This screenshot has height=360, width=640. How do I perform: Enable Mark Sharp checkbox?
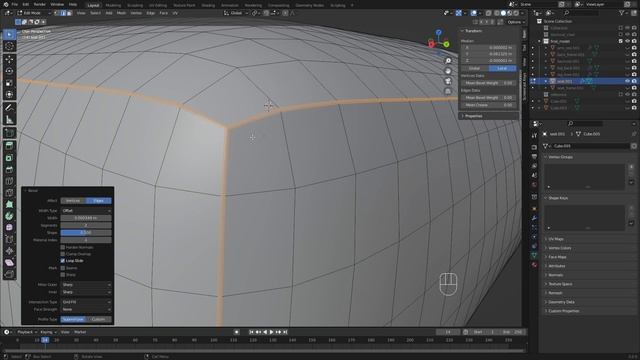click(62, 275)
